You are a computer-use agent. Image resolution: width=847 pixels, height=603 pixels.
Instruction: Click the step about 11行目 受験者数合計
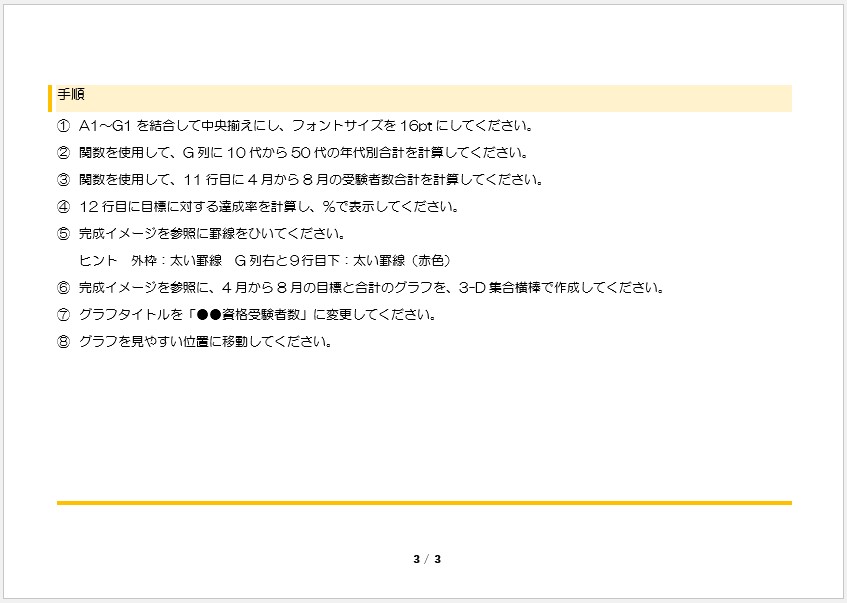click(x=310, y=181)
